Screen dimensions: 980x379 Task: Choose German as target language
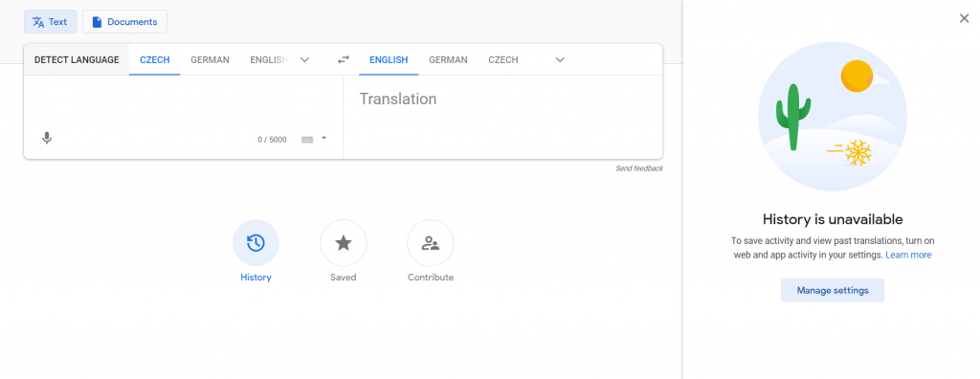tap(448, 60)
